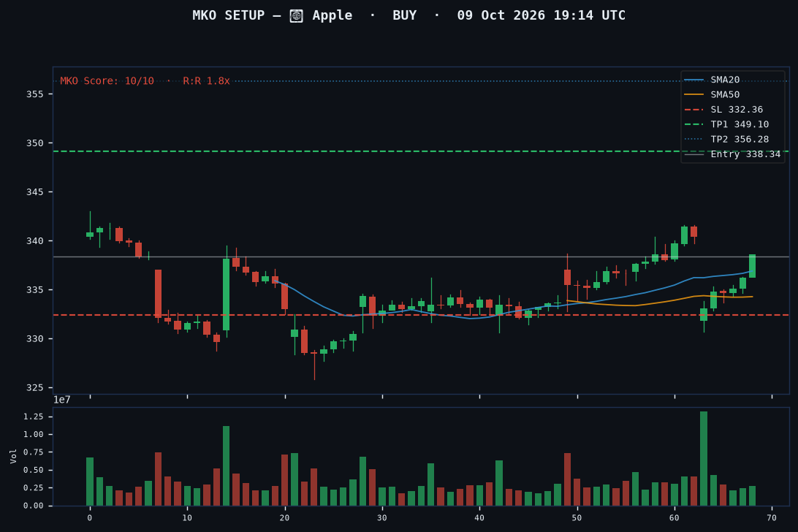Click the x-axis label 10

point(187,517)
